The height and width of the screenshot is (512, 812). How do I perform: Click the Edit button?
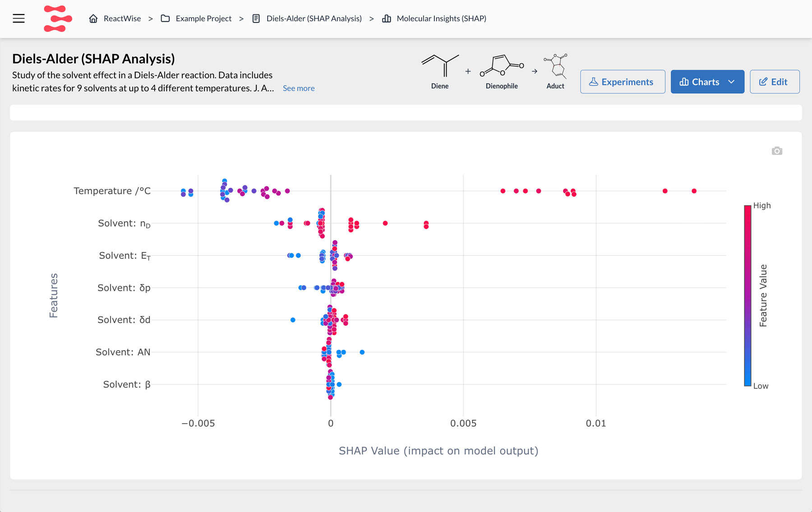click(775, 82)
